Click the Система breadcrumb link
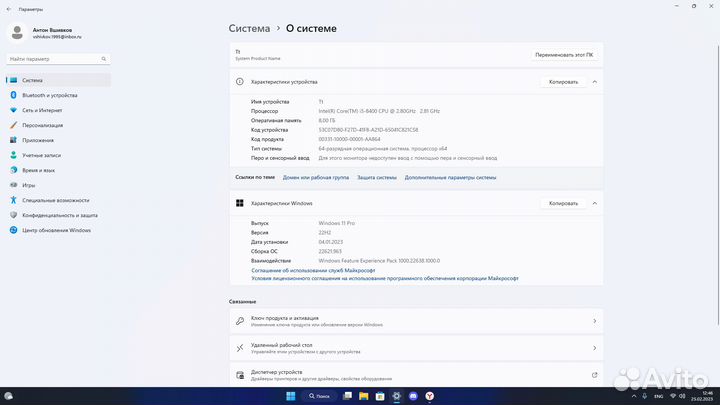This screenshot has width=720, height=405. (x=249, y=28)
